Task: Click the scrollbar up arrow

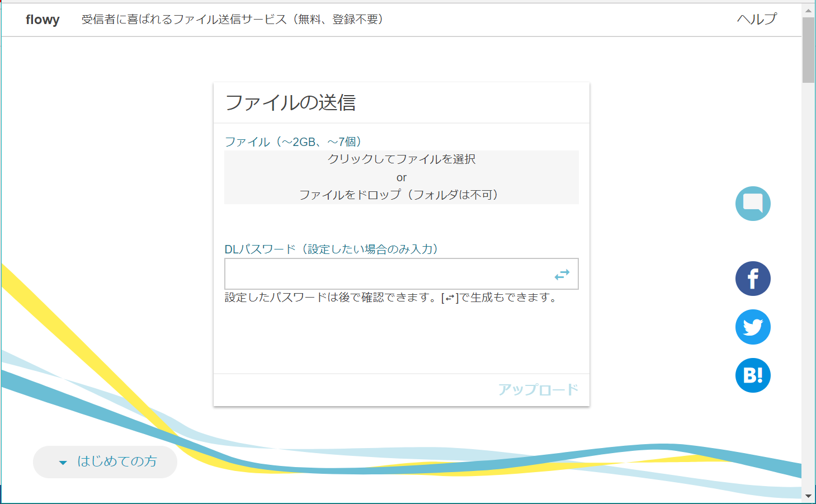Action: [x=808, y=10]
